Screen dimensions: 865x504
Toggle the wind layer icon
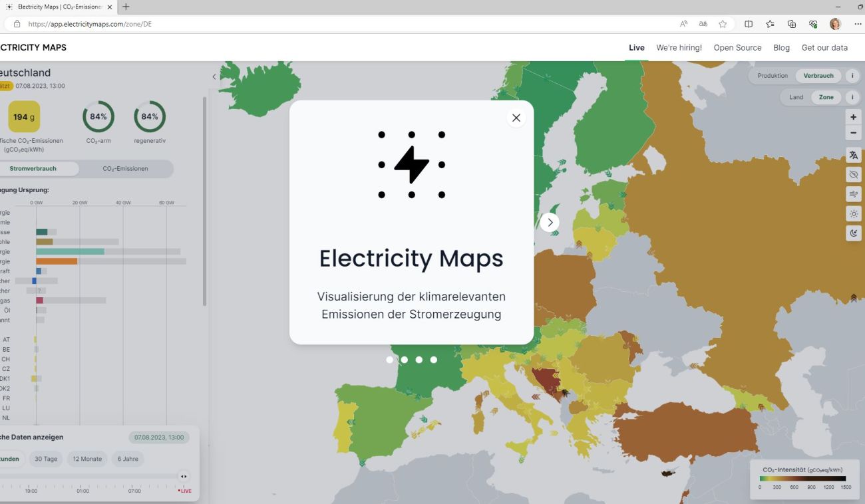(854, 194)
